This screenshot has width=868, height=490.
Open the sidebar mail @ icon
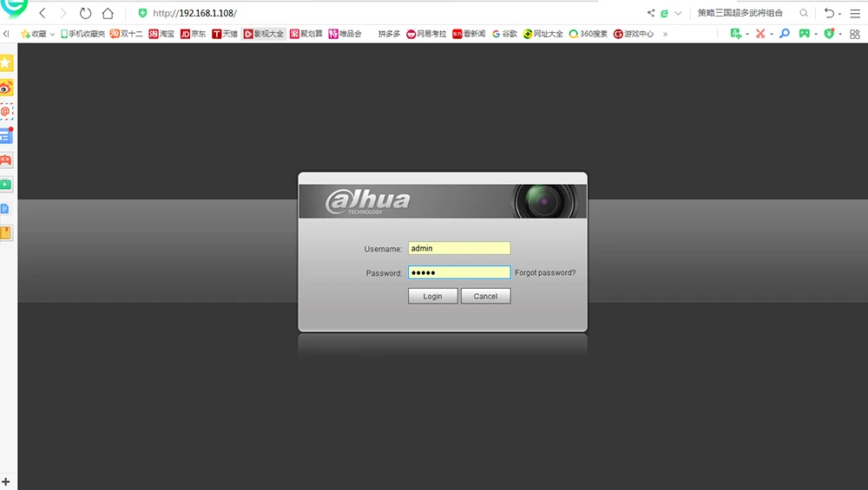click(6, 112)
